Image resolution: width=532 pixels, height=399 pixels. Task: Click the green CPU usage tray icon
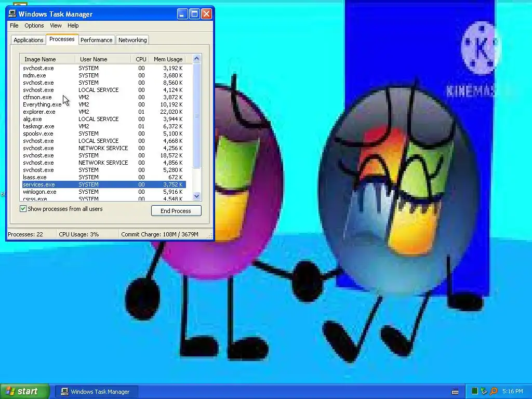tap(475, 391)
